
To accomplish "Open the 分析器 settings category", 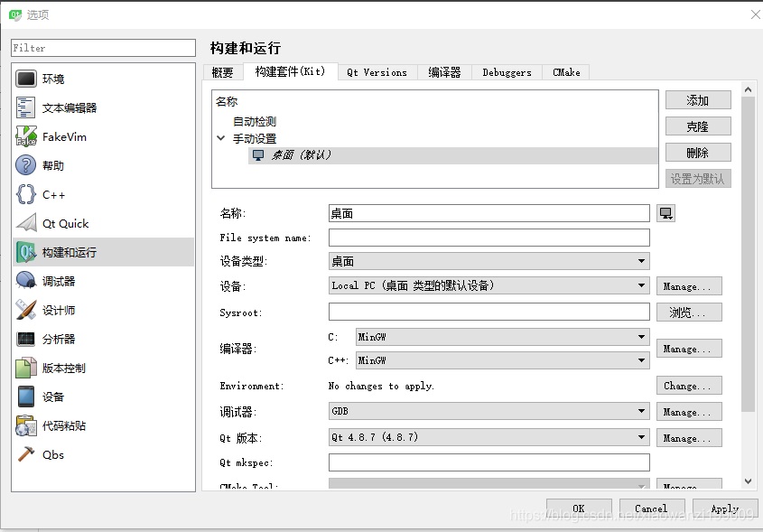I will (59, 340).
